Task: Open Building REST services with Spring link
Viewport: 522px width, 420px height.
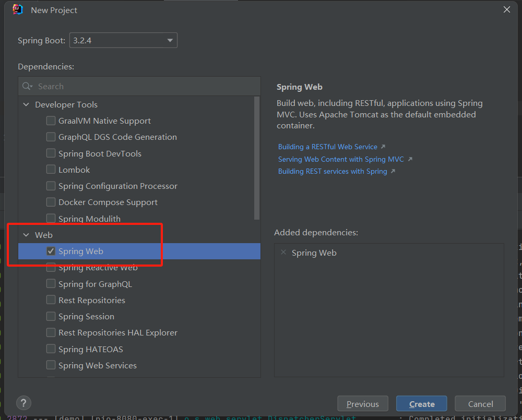Action: [x=333, y=172]
